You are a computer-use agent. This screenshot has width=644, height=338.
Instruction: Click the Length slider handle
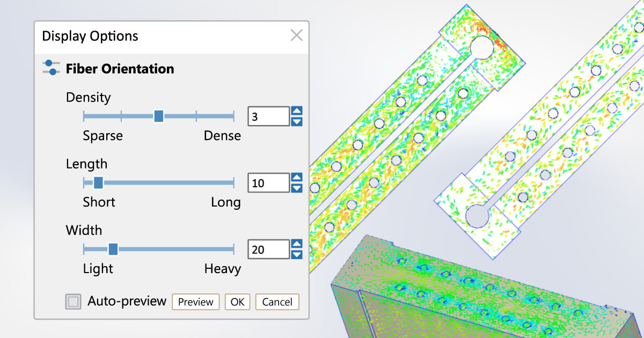97,182
